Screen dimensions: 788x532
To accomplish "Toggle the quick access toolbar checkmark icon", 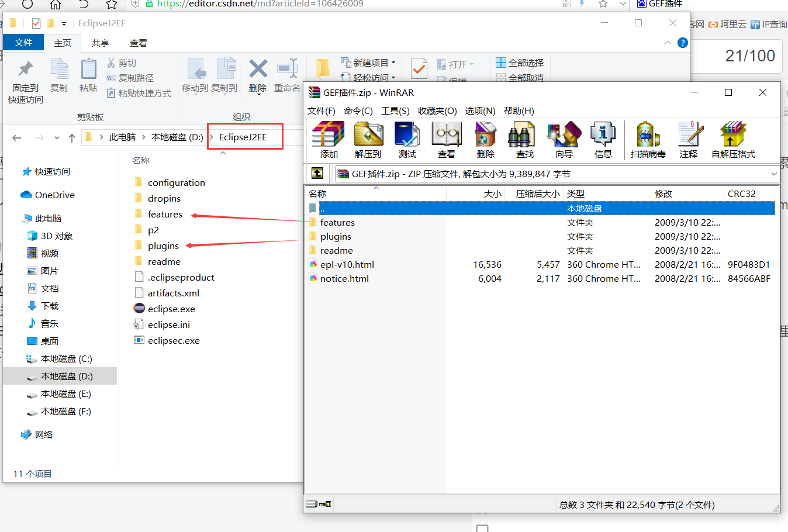I will pyautogui.click(x=36, y=23).
